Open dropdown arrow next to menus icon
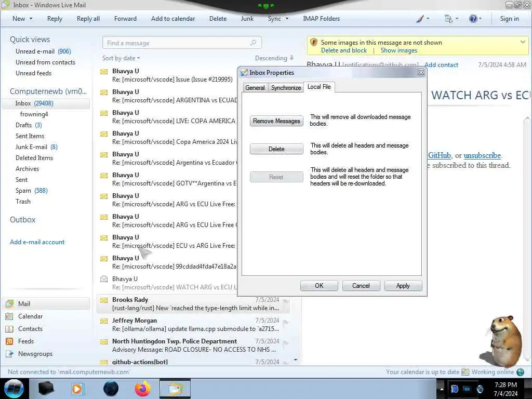532x399 pixels. (457, 19)
